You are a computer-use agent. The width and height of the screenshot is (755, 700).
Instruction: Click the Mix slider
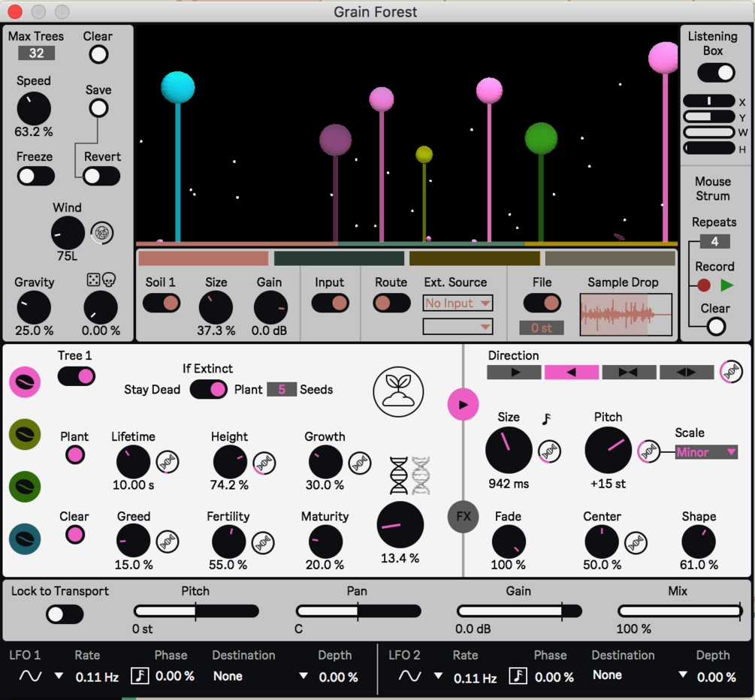click(x=680, y=611)
